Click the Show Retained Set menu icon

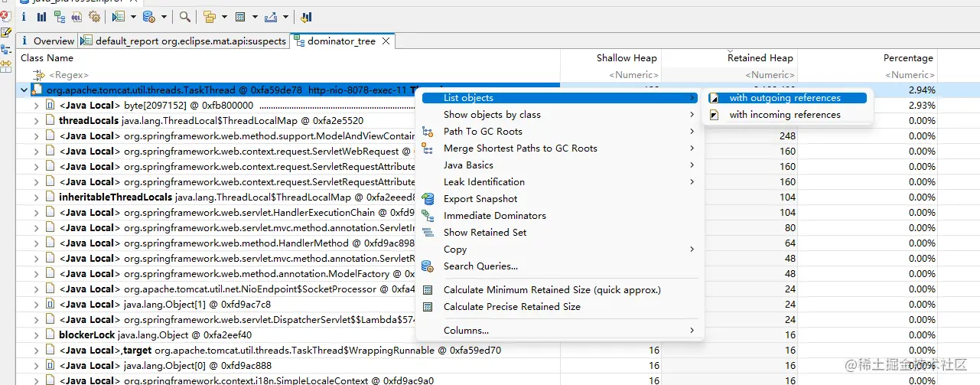coord(428,233)
